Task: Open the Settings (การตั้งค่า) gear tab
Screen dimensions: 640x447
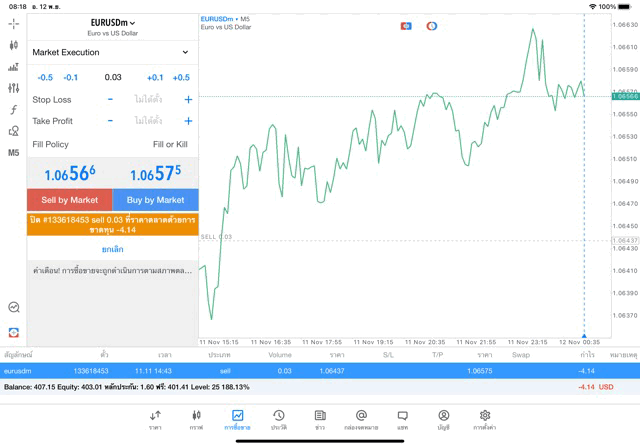Action: pos(484,420)
